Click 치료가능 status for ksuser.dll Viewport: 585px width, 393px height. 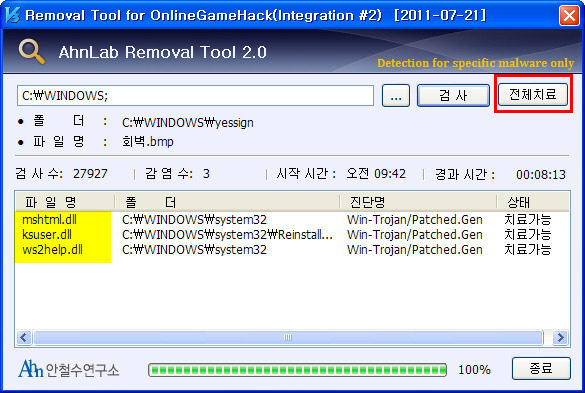(528, 234)
